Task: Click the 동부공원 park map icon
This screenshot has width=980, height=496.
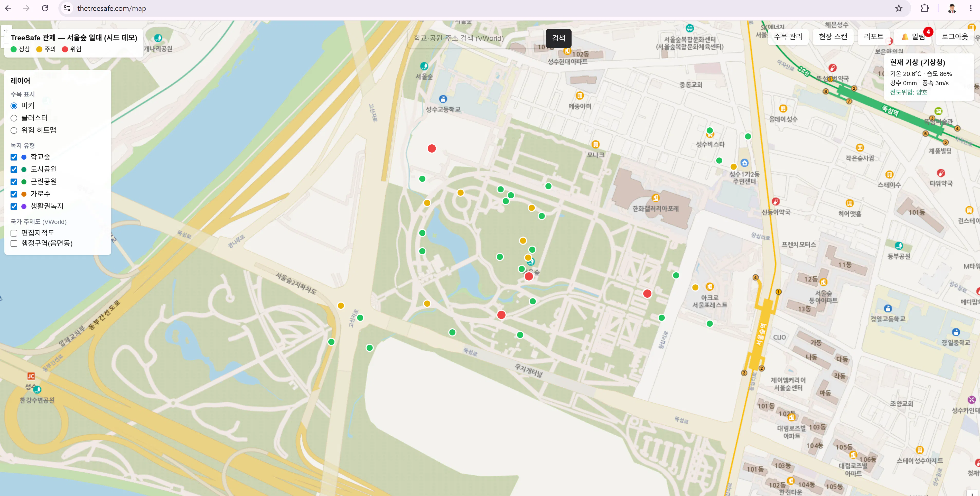Action: (x=899, y=246)
